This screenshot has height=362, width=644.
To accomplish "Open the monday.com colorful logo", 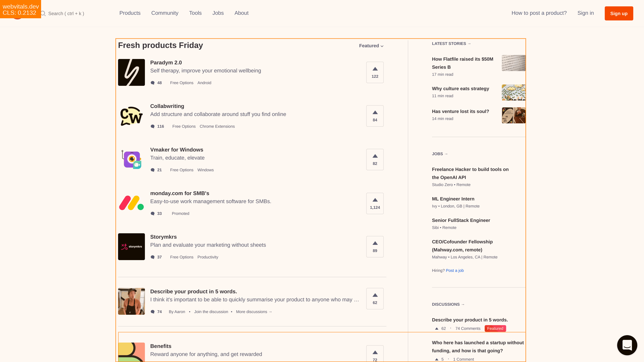I will click(x=131, y=203).
